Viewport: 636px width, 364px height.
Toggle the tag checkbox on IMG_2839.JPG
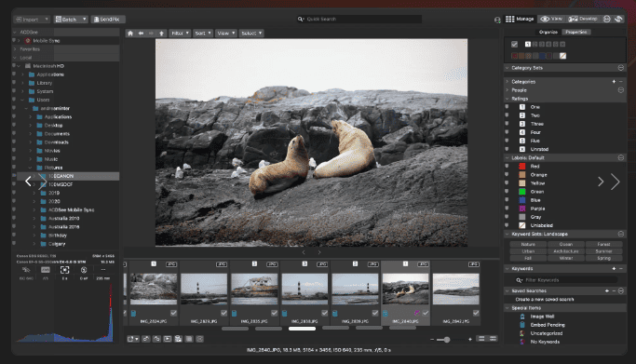click(374, 313)
